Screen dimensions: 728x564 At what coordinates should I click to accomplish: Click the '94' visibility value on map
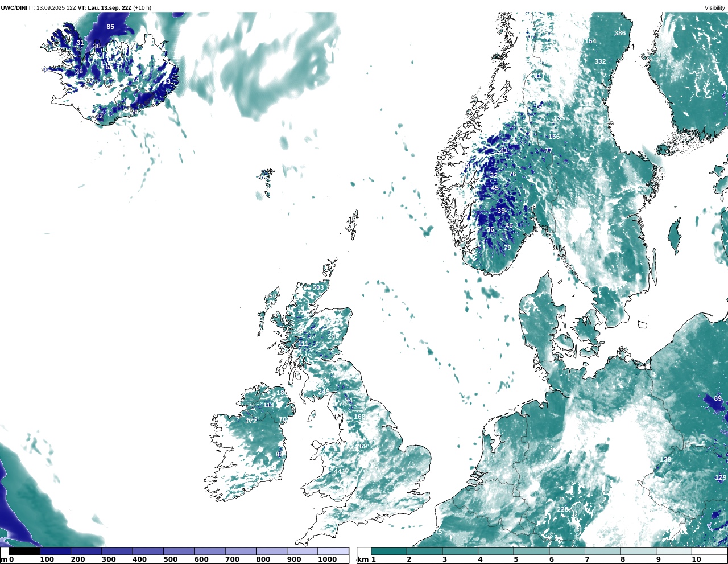click(349, 400)
